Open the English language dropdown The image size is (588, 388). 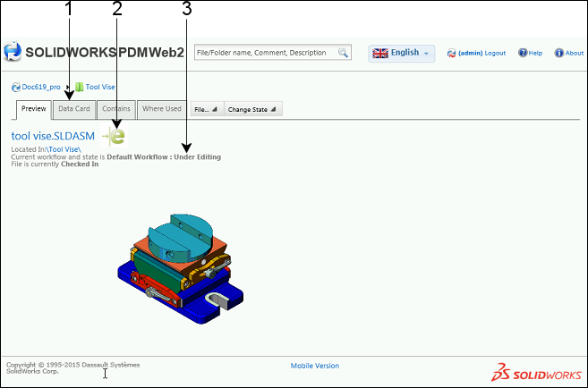(x=402, y=53)
